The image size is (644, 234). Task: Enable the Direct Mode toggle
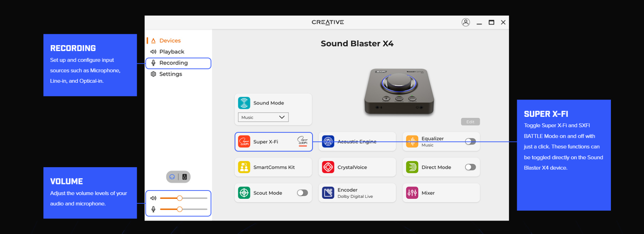point(470,167)
